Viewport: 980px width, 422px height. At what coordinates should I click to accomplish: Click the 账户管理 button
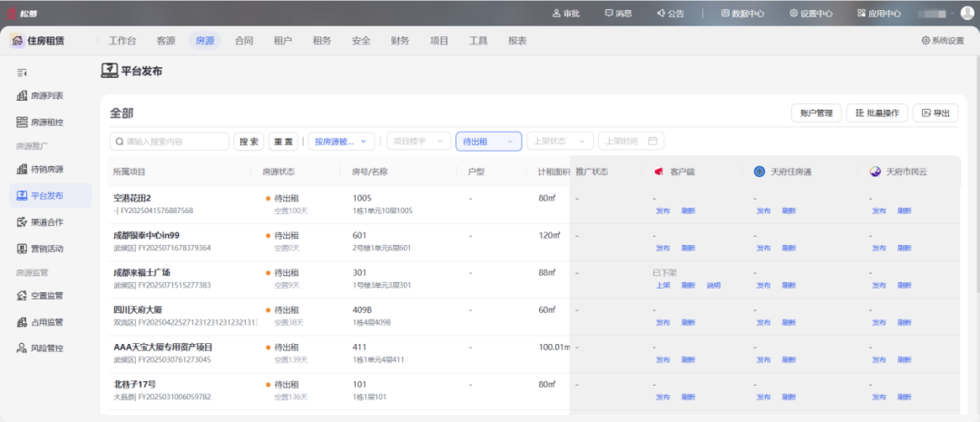[817, 113]
